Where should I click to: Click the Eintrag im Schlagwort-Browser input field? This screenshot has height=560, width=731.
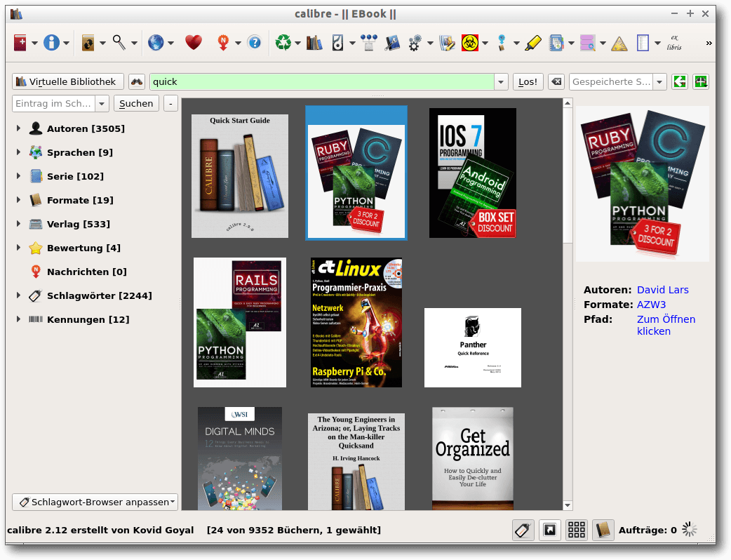(x=53, y=104)
